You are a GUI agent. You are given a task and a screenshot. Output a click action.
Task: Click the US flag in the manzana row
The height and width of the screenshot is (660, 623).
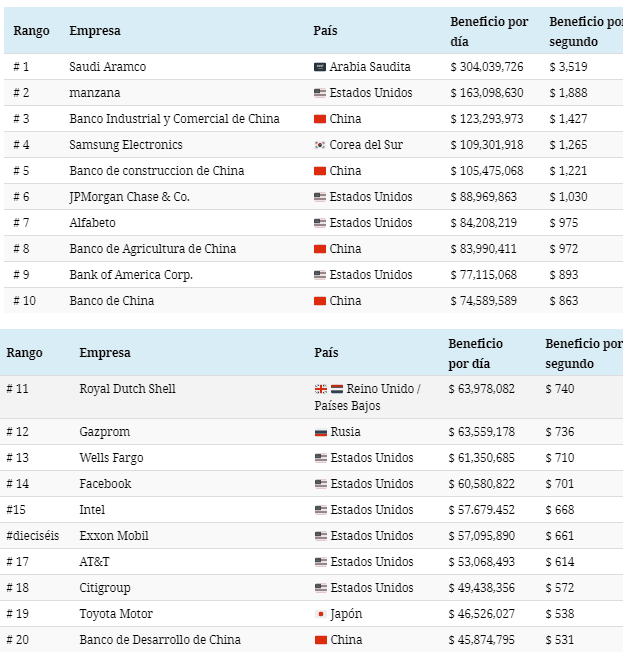[320, 93]
